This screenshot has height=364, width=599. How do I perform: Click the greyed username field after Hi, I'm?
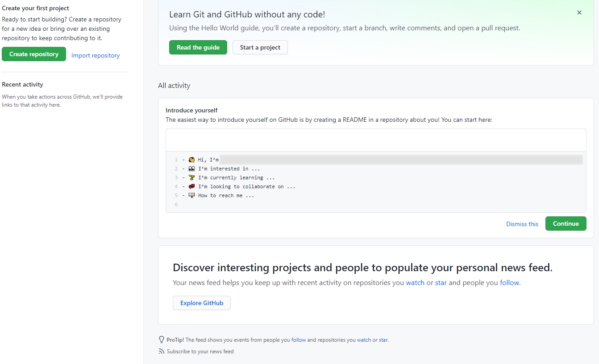coord(401,160)
